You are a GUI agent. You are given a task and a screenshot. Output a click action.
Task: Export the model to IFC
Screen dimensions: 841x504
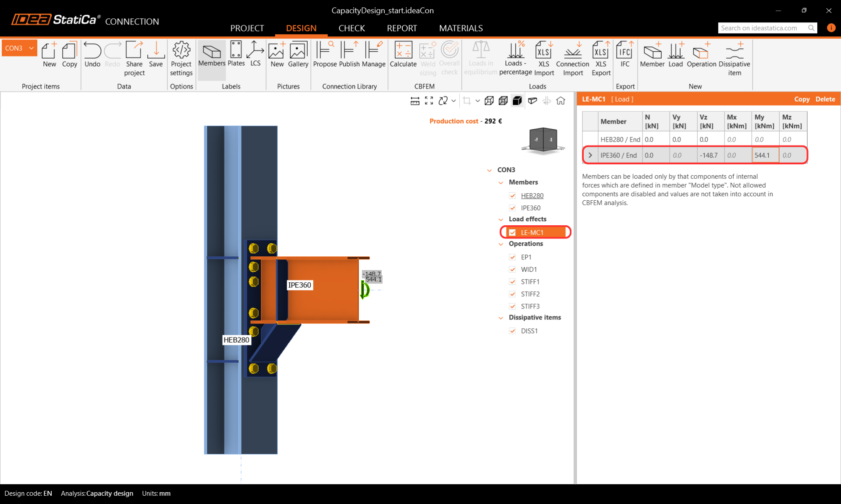point(625,55)
